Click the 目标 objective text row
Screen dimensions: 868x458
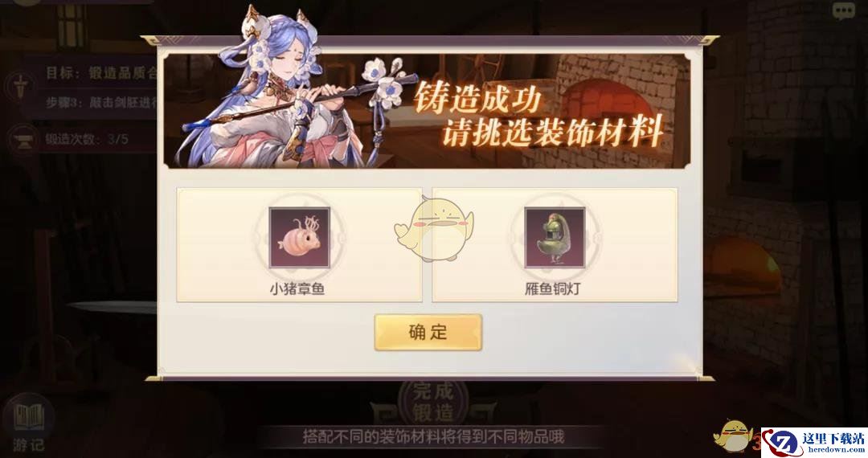[100, 72]
